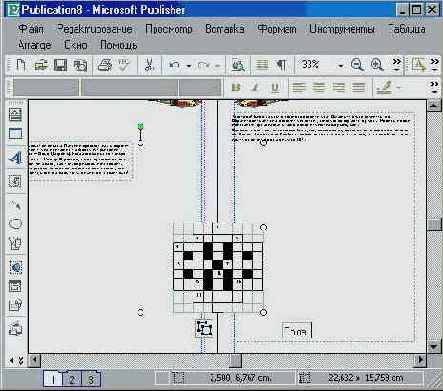
Task: Save the publication with the floppy disk icon
Action: tap(60, 65)
